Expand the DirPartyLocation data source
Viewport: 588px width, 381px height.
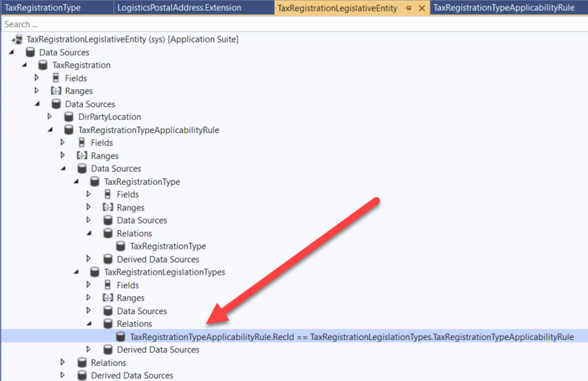pyautogui.click(x=50, y=116)
